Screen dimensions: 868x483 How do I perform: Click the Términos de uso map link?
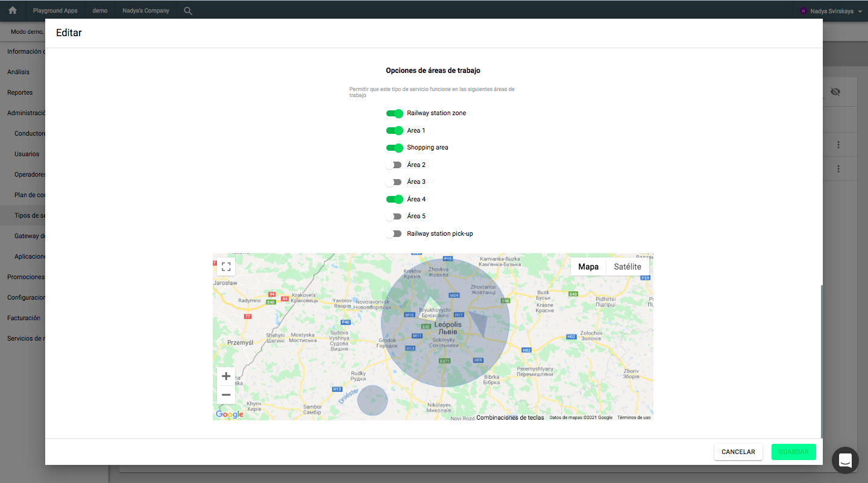tap(634, 417)
